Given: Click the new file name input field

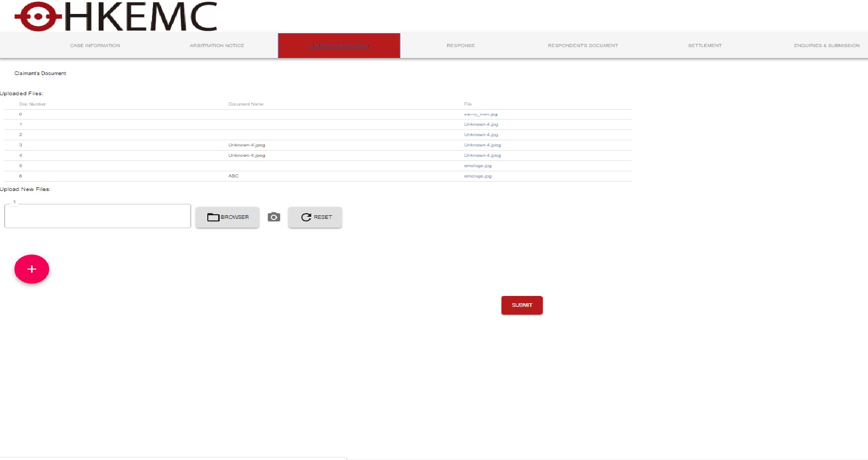Looking at the screenshot, I should tap(98, 216).
